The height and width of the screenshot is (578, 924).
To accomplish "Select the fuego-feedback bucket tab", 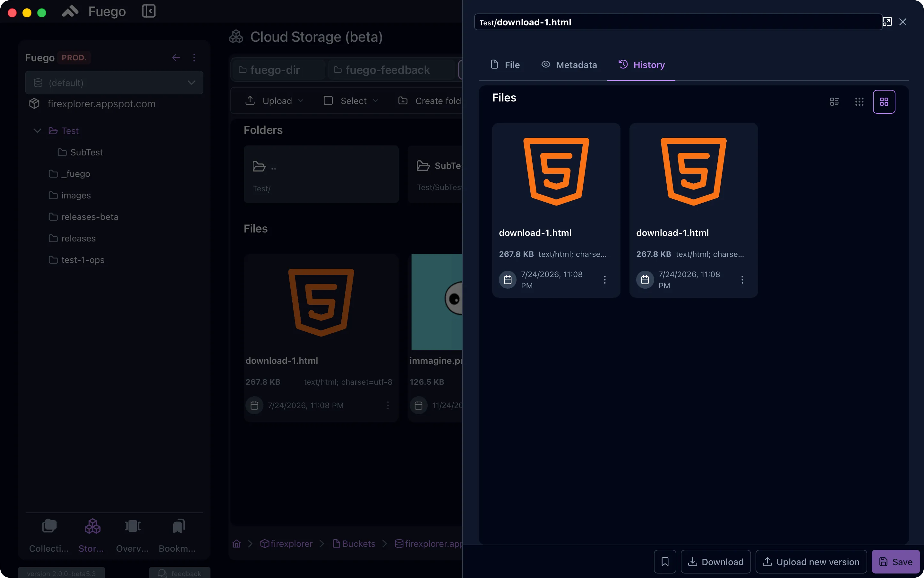I will click(x=391, y=70).
